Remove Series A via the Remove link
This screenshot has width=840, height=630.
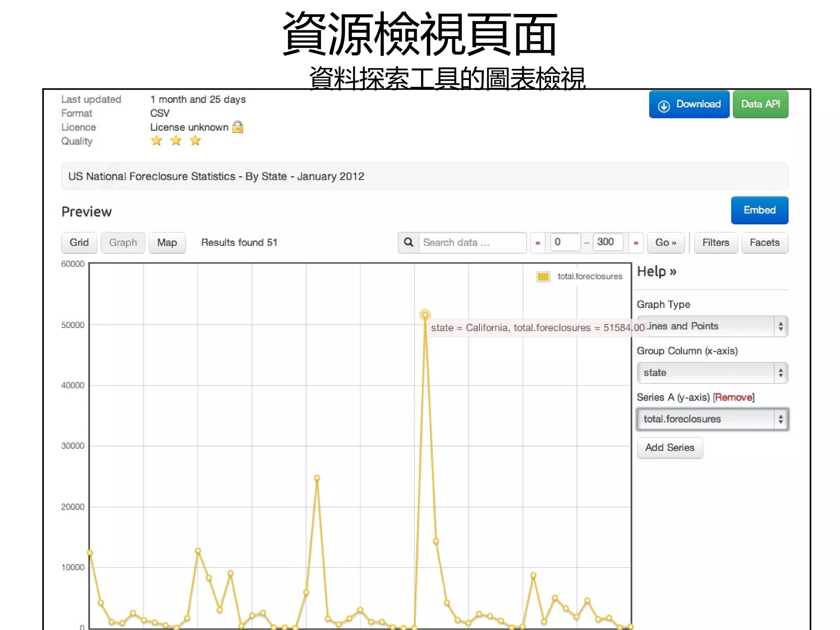(x=734, y=397)
